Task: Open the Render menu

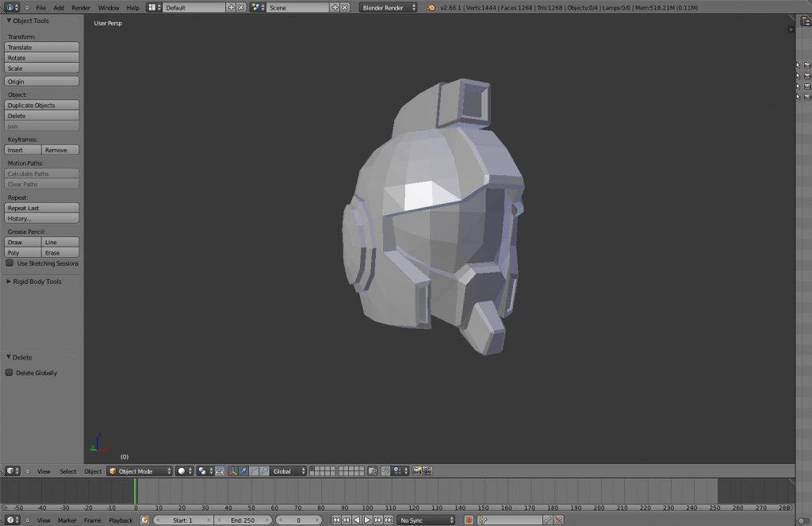Action: pyautogui.click(x=81, y=8)
